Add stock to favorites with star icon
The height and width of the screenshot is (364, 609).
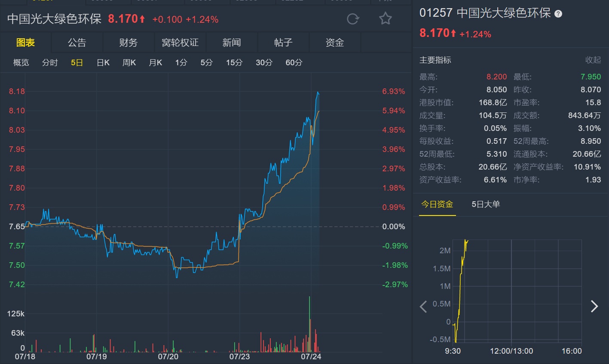[385, 19]
